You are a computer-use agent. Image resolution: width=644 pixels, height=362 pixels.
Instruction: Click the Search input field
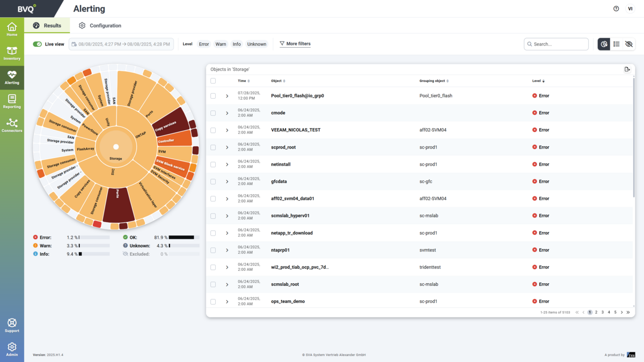(x=559, y=44)
